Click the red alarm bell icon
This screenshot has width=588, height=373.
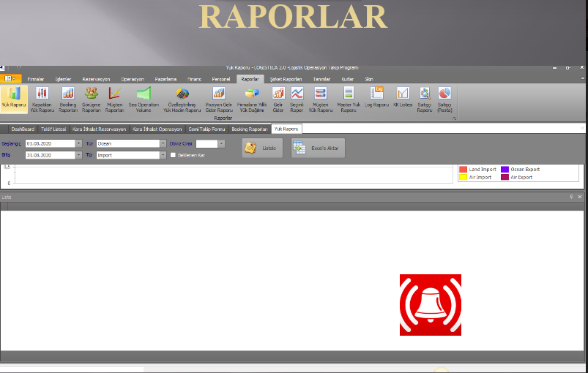(430, 305)
